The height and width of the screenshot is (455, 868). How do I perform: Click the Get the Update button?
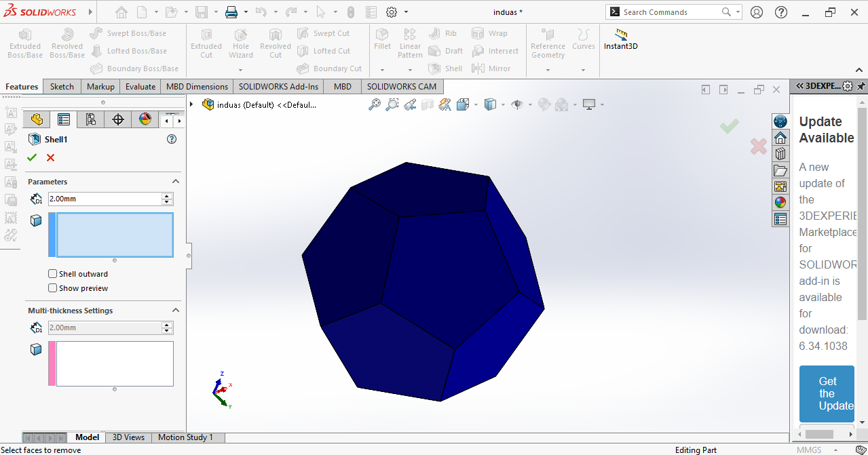point(827,394)
